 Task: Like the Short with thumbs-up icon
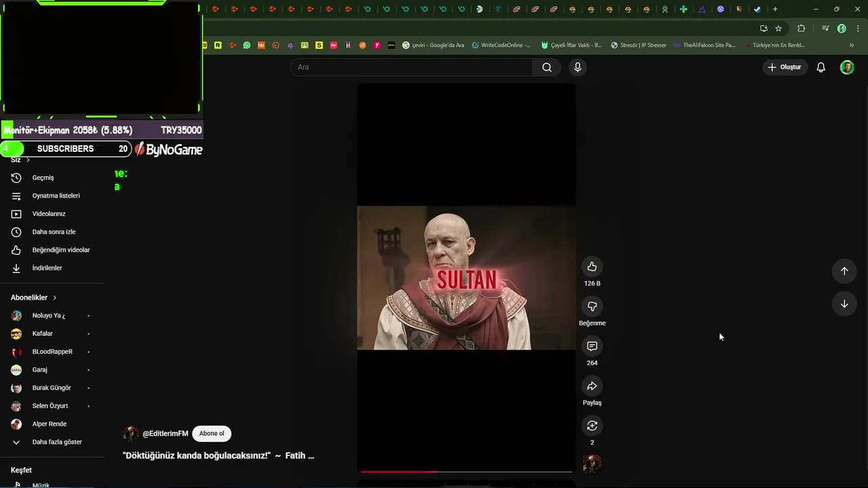tap(592, 266)
